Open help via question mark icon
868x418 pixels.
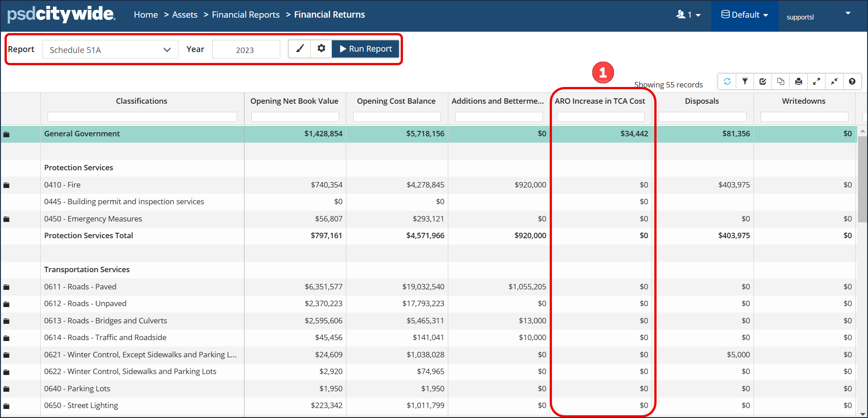852,82
